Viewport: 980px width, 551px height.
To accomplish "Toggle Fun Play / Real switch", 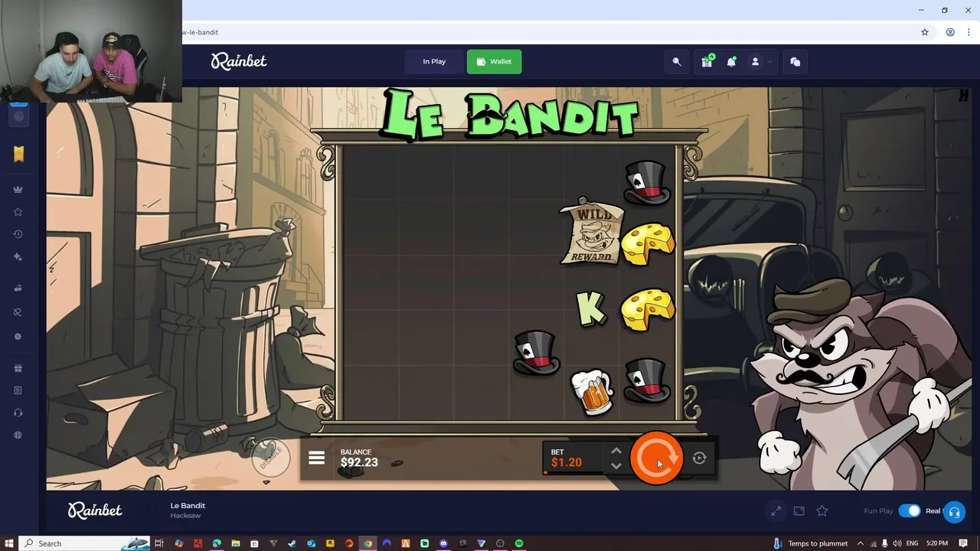I will pyautogui.click(x=910, y=511).
